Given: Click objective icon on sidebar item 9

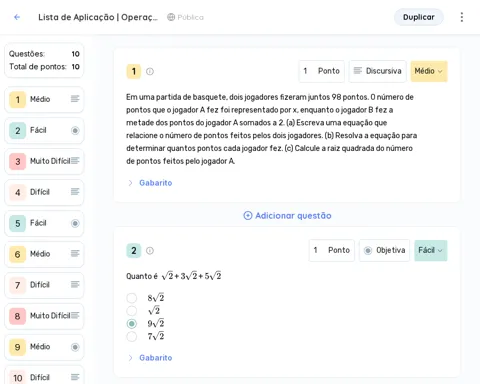Looking at the screenshot, I should coord(75,347).
